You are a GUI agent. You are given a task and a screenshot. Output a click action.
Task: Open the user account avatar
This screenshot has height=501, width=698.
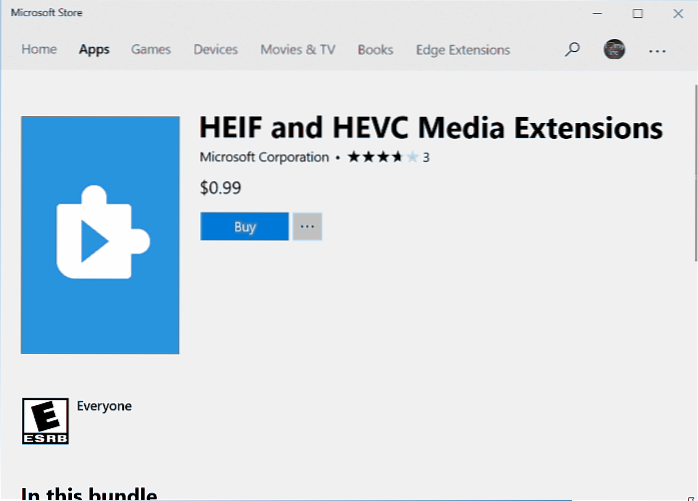(x=615, y=49)
